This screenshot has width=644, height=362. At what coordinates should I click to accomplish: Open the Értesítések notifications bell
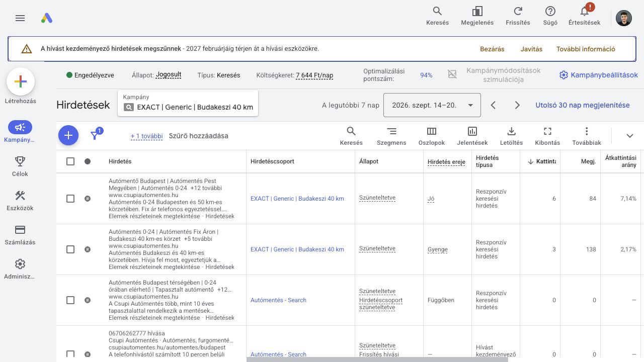pos(584,16)
